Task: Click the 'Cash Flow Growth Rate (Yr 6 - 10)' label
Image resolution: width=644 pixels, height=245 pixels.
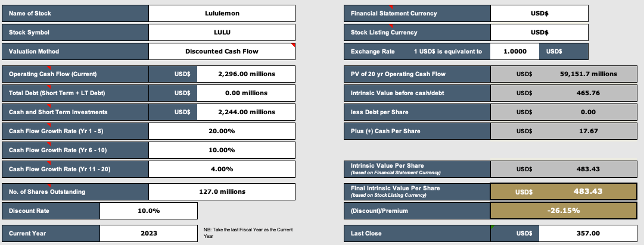Action: click(x=76, y=150)
